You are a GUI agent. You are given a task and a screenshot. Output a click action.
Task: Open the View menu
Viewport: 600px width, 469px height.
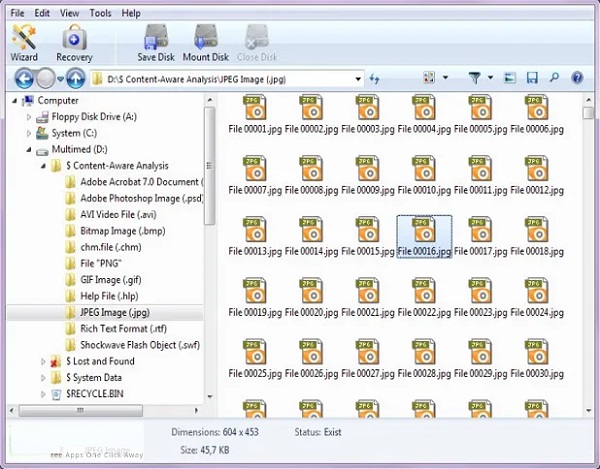click(69, 13)
